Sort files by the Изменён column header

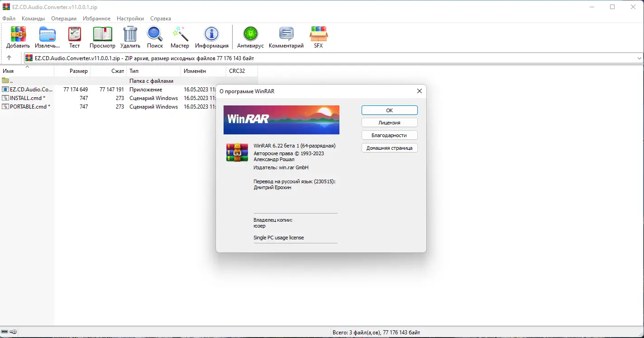pos(204,71)
